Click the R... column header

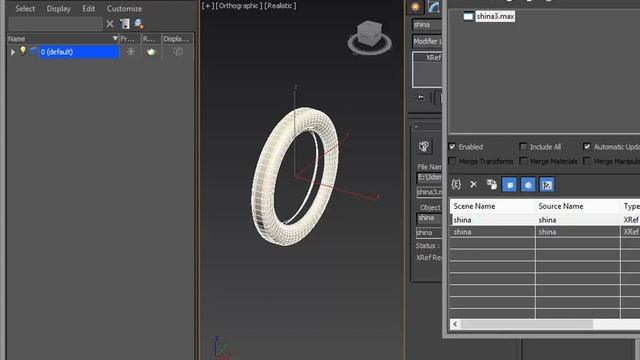pos(151,39)
